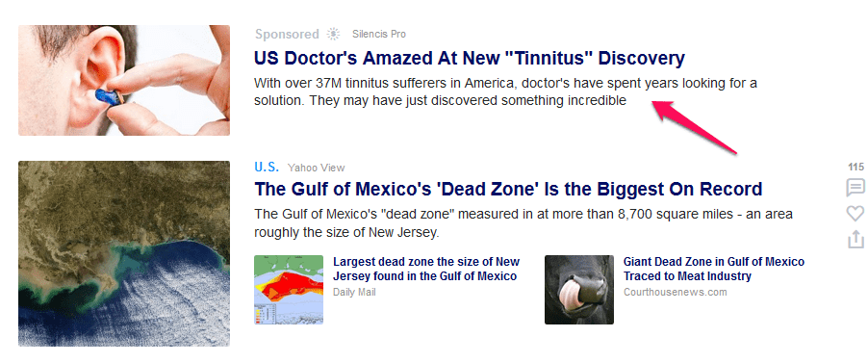Open the share icon beside article
Screen dimensions: 868x363
855,239
